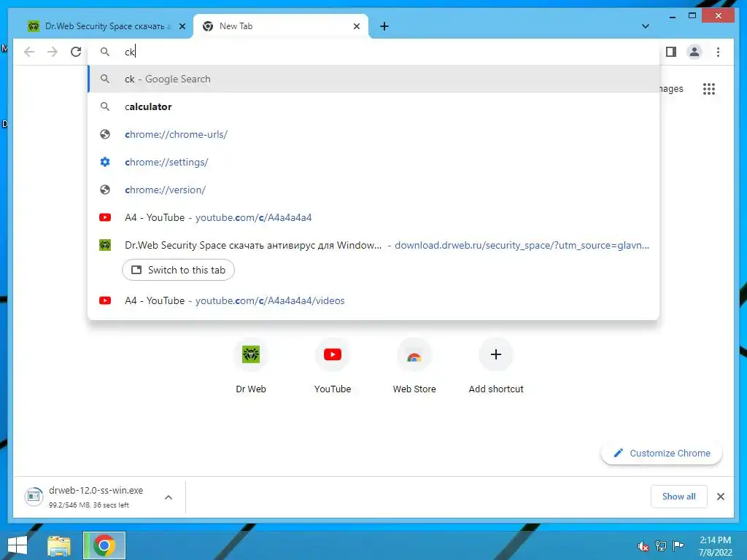
Task: Open the side panel icon
Action: 671,52
